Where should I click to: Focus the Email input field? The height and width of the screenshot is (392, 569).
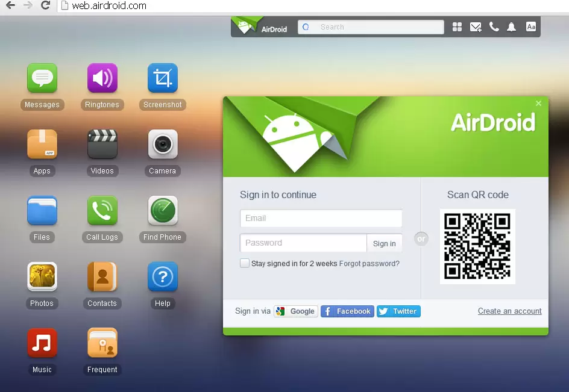pyautogui.click(x=321, y=218)
